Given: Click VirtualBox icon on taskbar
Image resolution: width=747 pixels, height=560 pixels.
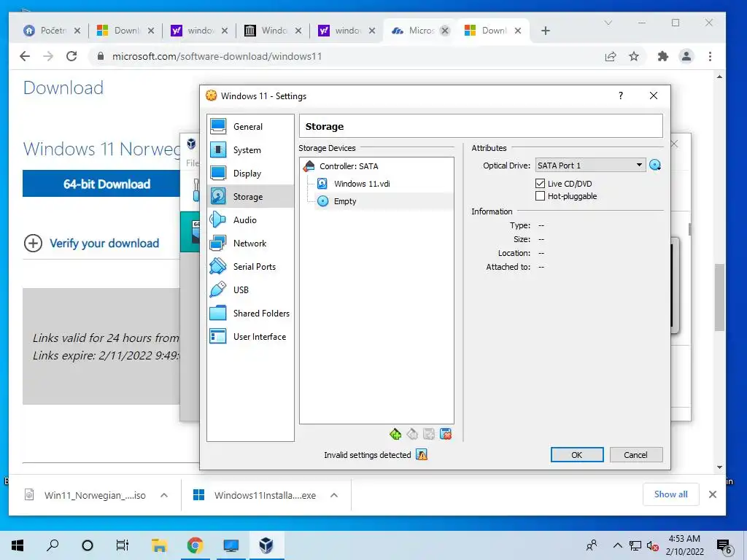Looking at the screenshot, I should click(x=266, y=545).
